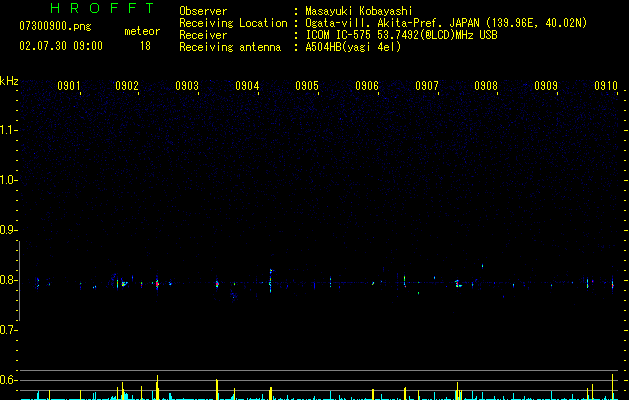Click the location Ogata-vill. Akita-Pref. JAPAN text
This screenshot has width=629, height=400.
pyautogui.click(x=392, y=23)
